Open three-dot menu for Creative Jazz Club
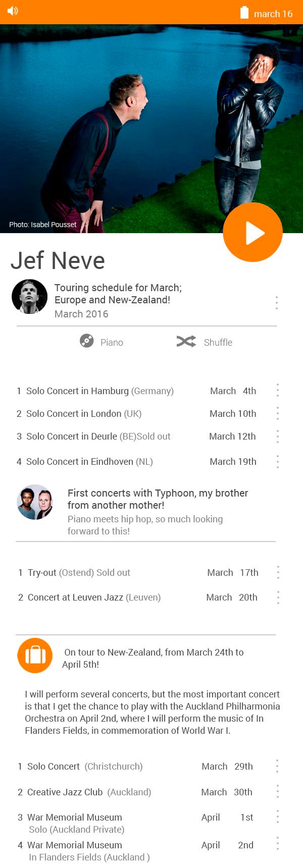This screenshot has width=303, height=868. pos(277,791)
